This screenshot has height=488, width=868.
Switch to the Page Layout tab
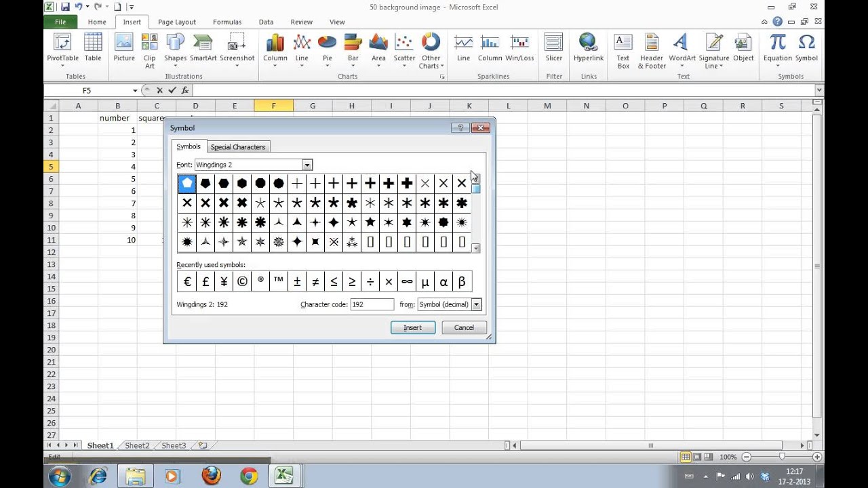pyautogui.click(x=177, y=22)
